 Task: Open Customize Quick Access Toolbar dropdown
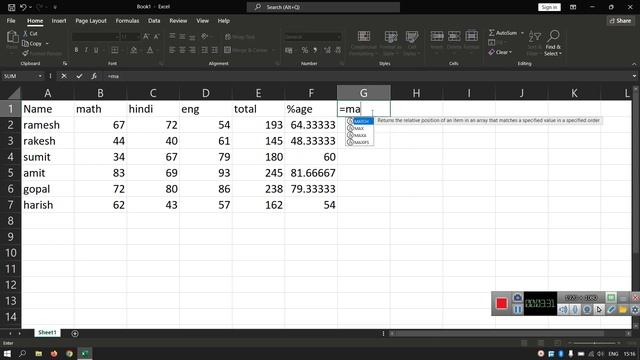click(55, 7)
